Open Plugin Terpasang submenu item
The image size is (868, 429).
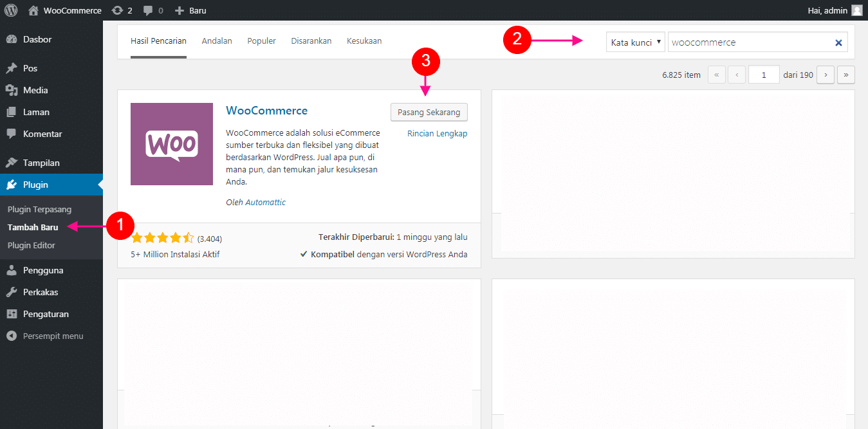point(40,209)
